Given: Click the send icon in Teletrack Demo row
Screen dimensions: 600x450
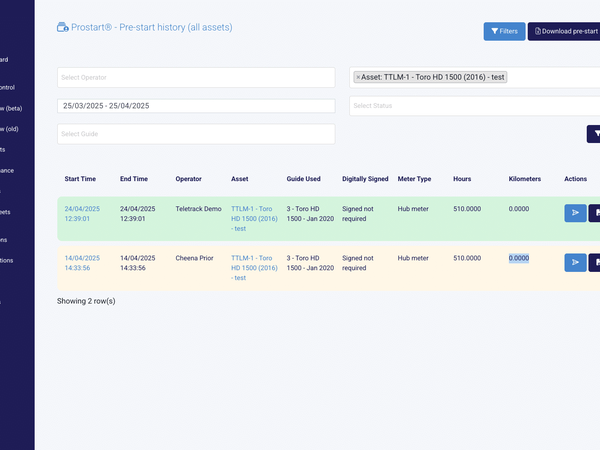Looking at the screenshot, I should click(x=575, y=213).
